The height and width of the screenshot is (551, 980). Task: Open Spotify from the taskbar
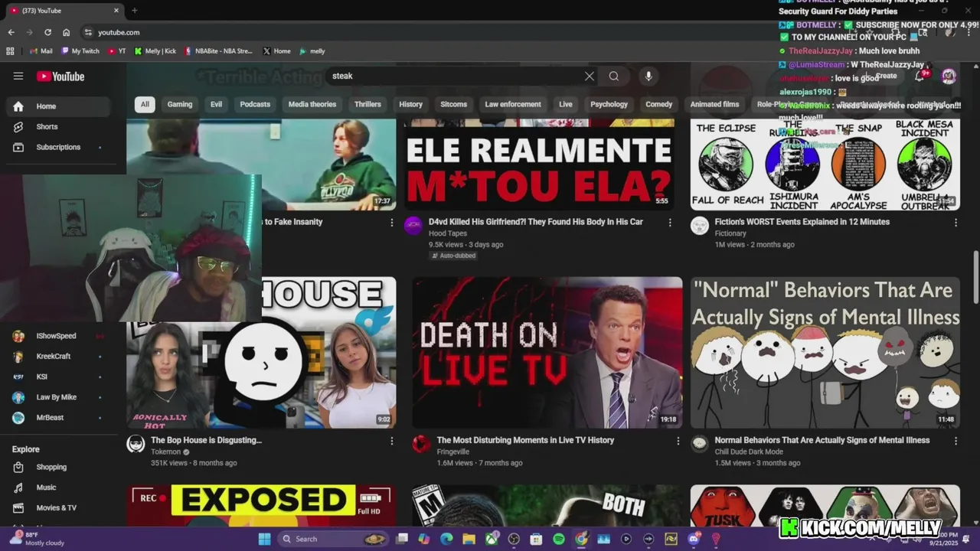tap(559, 539)
